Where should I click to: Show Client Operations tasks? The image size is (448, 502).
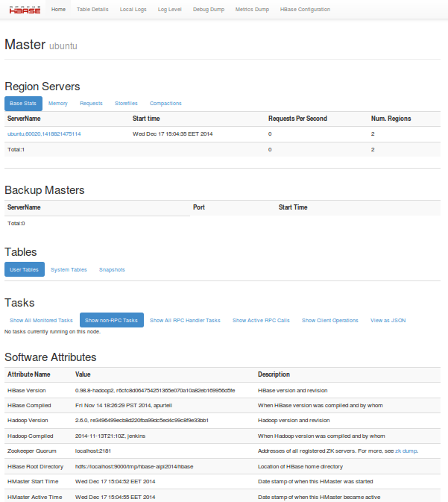[x=330, y=320]
